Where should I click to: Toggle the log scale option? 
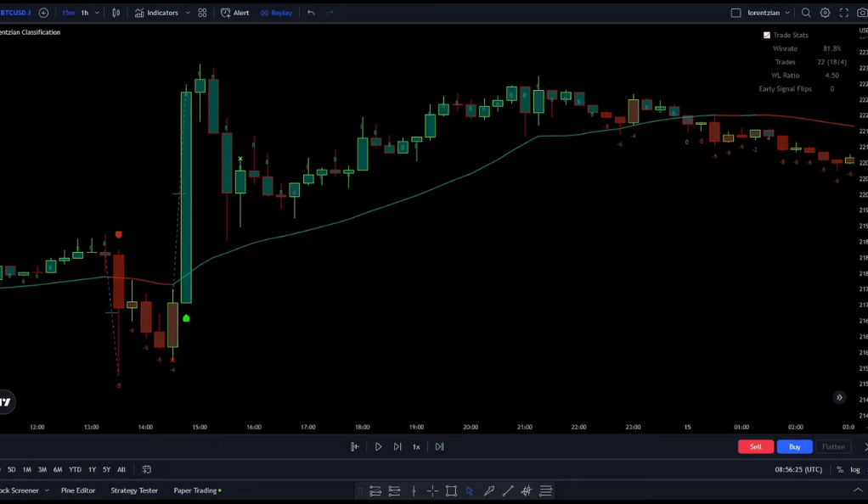pyautogui.click(x=855, y=469)
